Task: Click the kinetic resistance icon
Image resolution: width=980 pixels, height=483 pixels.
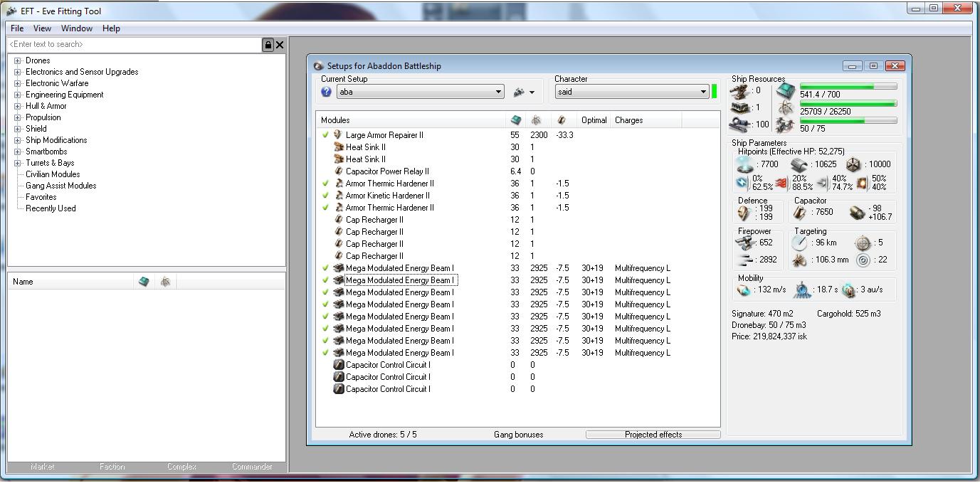Action: click(822, 183)
